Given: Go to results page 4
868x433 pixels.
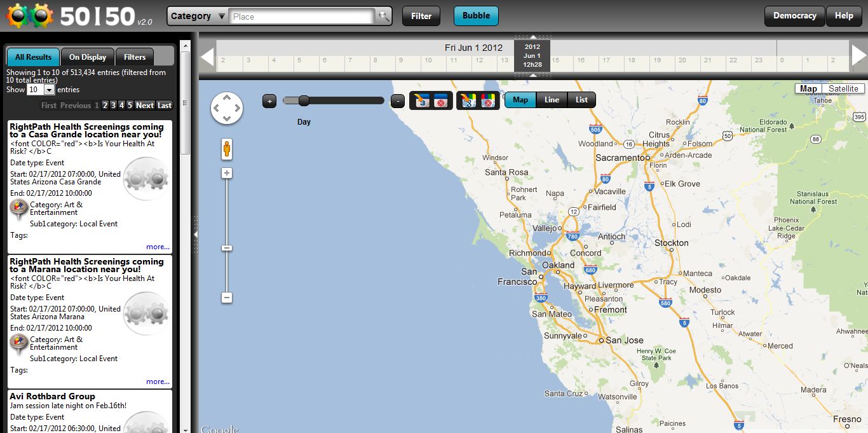Looking at the screenshot, I should pos(121,106).
